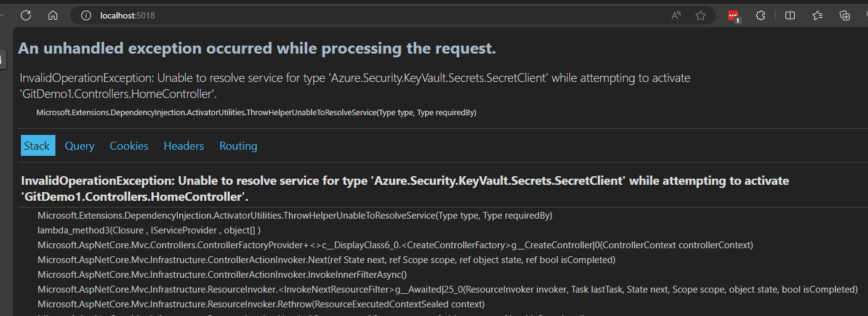868x316 pixels.
Task: Select lambda_method3 stack frame line
Action: point(149,230)
